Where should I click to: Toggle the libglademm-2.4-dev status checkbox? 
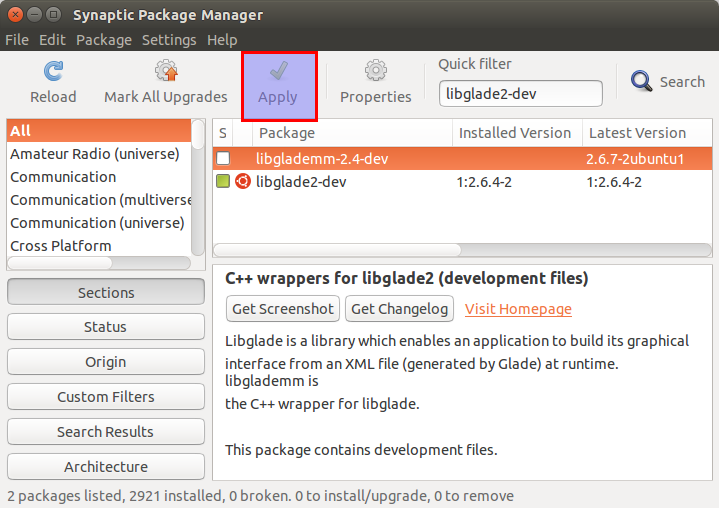(223, 158)
